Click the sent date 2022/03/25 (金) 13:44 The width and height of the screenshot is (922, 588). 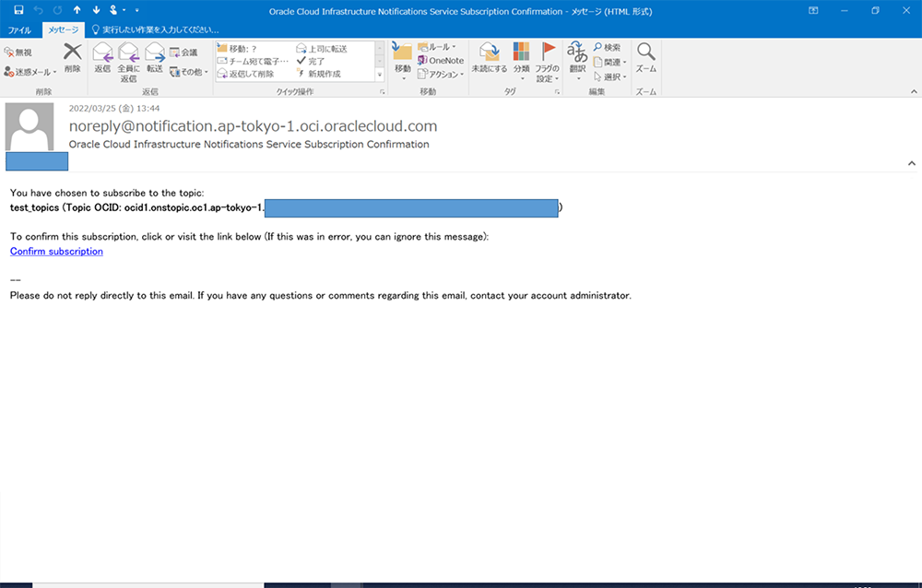tap(114, 108)
